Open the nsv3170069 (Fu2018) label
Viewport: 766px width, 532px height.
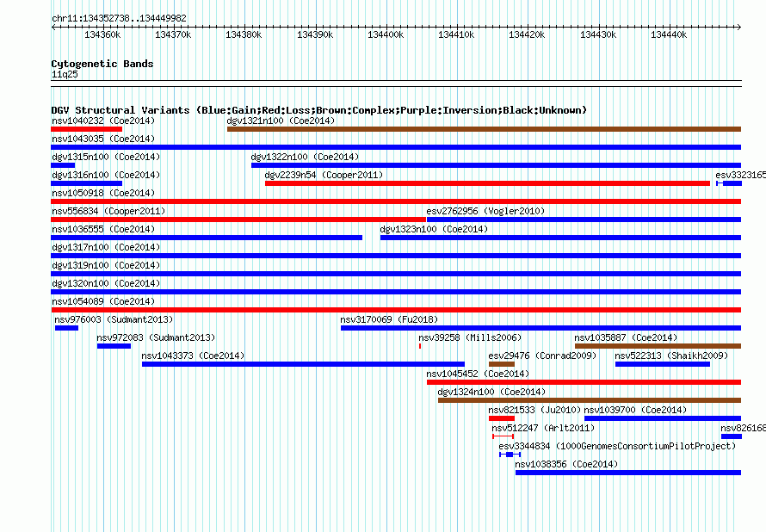coord(389,319)
